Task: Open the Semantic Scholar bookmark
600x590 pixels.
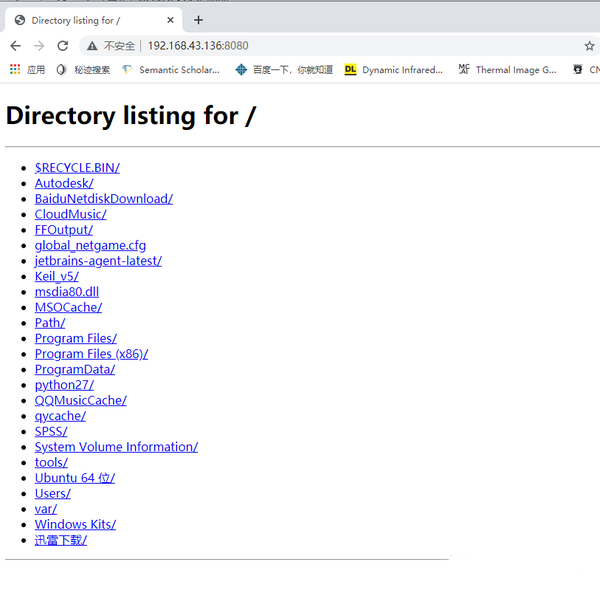Action: point(171,70)
